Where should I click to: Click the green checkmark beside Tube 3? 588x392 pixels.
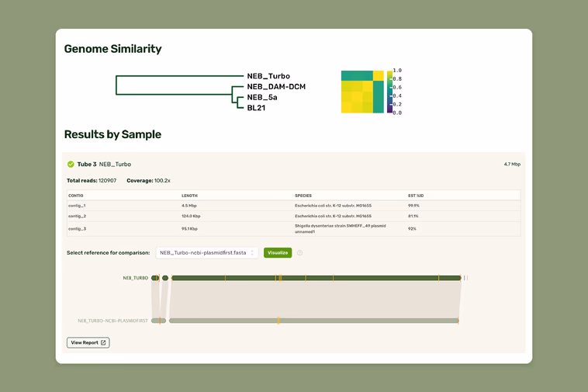[x=71, y=165]
